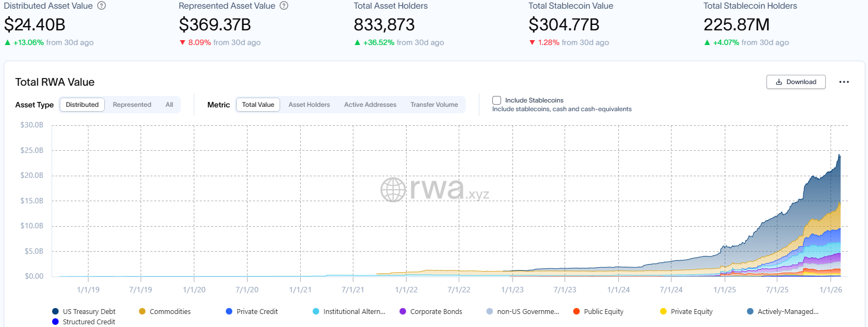Image resolution: width=868 pixels, height=327 pixels.
Task: Select the Distributed asset type
Action: pos(82,105)
